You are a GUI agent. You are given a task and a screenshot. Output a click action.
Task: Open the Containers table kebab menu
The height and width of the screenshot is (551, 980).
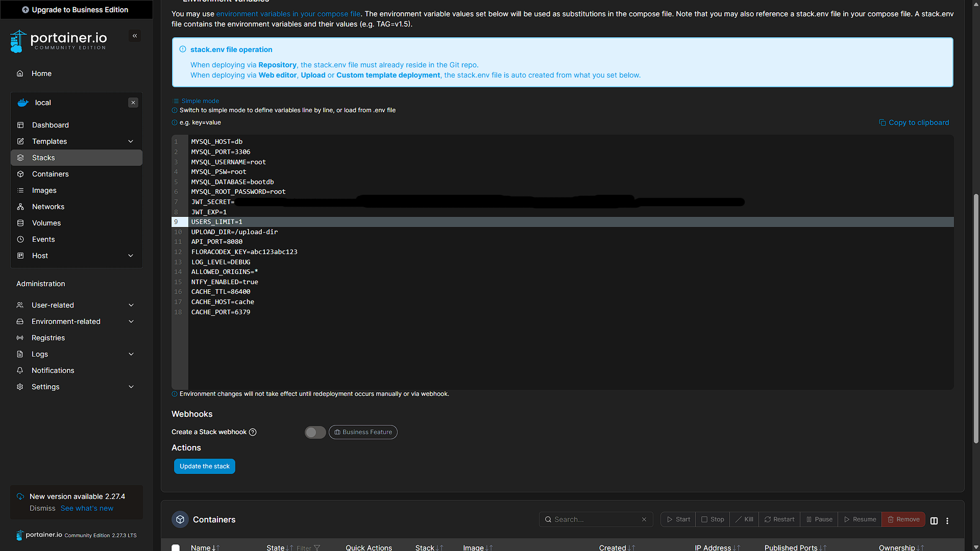pyautogui.click(x=947, y=520)
